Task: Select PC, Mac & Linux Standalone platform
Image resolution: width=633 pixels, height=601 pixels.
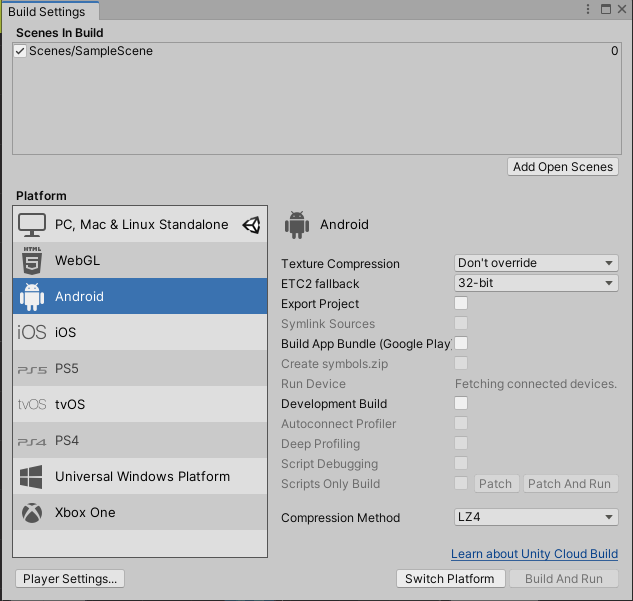Action: (140, 224)
